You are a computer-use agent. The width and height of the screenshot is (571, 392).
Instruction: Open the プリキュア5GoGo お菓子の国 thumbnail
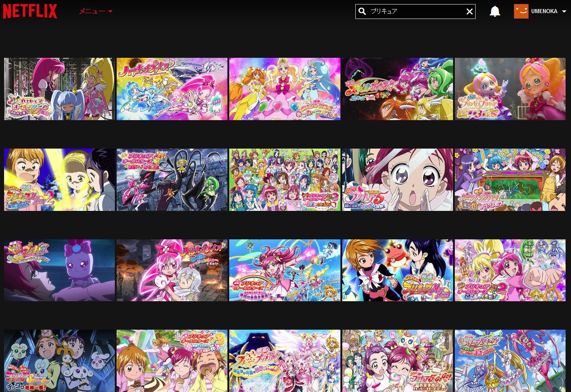pyautogui.click(x=397, y=361)
